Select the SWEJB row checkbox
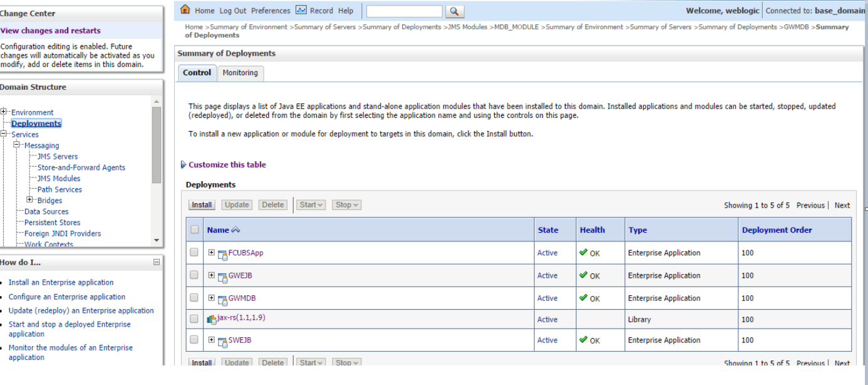The image size is (868, 385). (194, 340)
